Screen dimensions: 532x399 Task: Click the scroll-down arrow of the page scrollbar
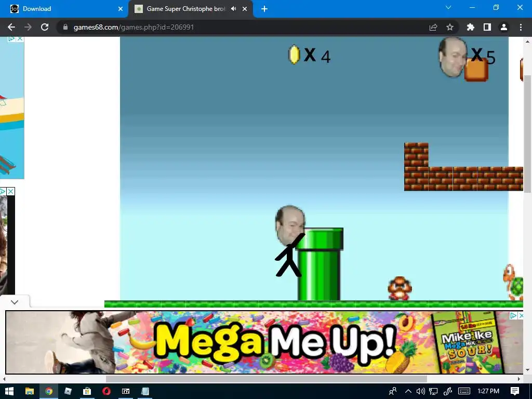528,370
